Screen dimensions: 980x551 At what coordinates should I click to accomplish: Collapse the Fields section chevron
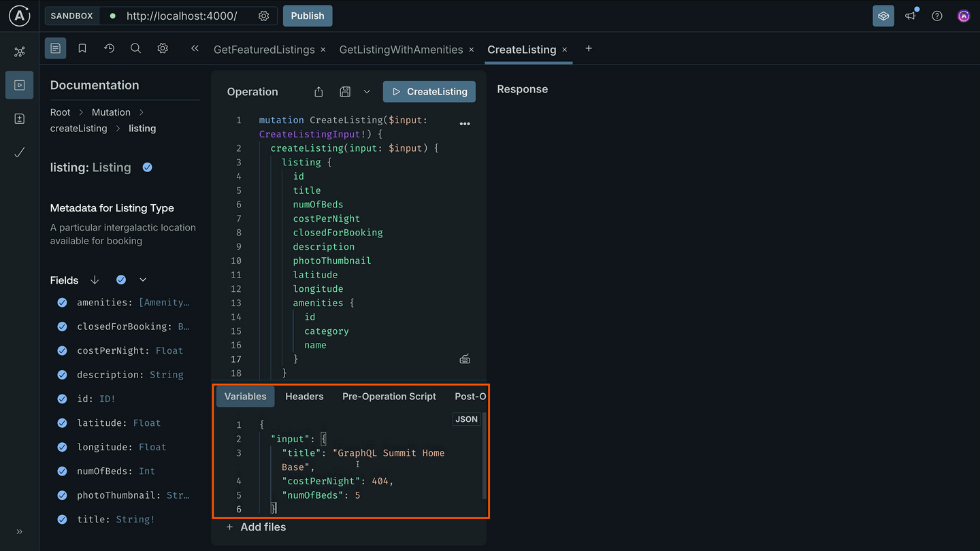pyautogui.click(x=142, y=280)
